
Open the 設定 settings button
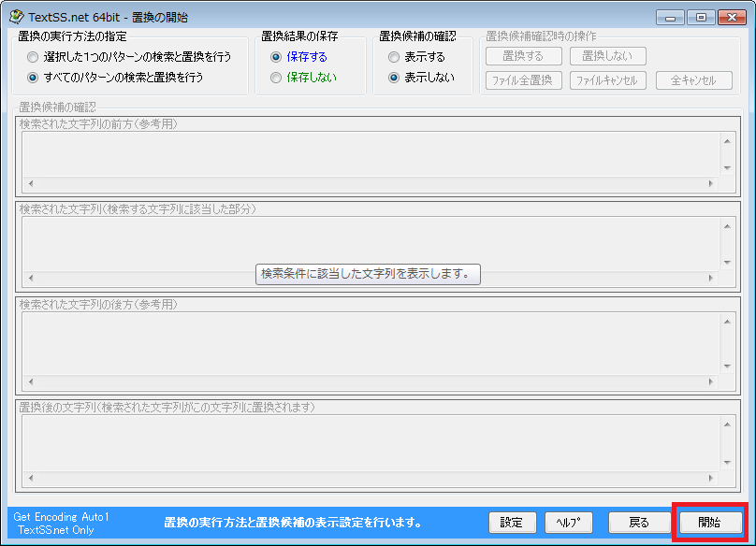512,523
